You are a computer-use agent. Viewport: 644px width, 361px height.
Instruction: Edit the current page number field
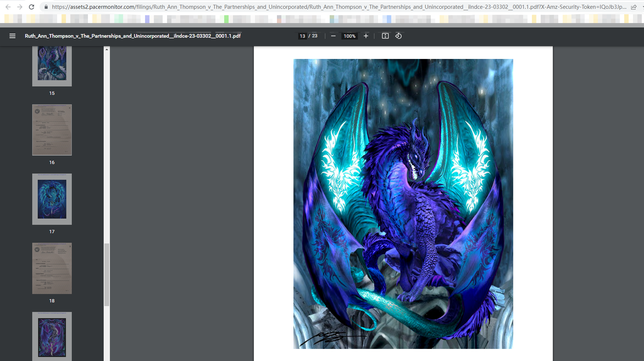coord(302,36)
